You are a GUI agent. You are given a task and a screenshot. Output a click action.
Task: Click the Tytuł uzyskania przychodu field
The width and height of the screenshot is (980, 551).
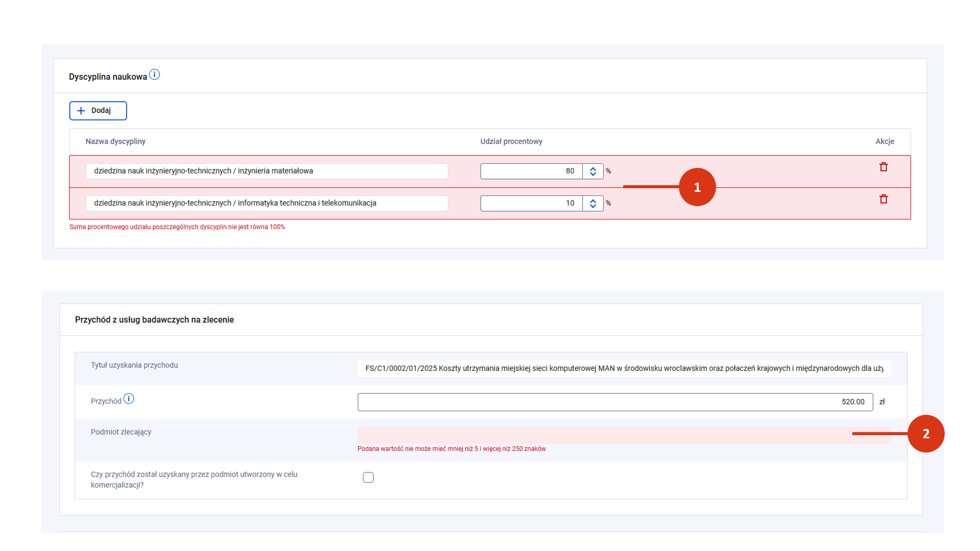click(624, 368)
